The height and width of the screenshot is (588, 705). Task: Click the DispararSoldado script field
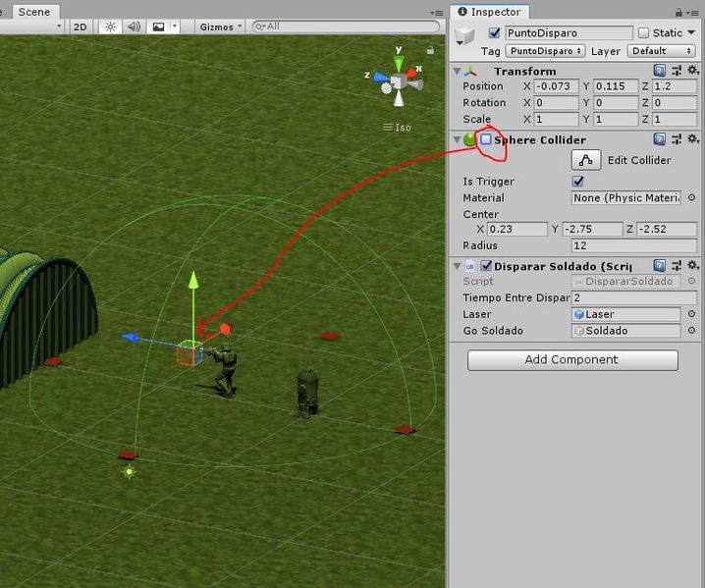(626, 282)
